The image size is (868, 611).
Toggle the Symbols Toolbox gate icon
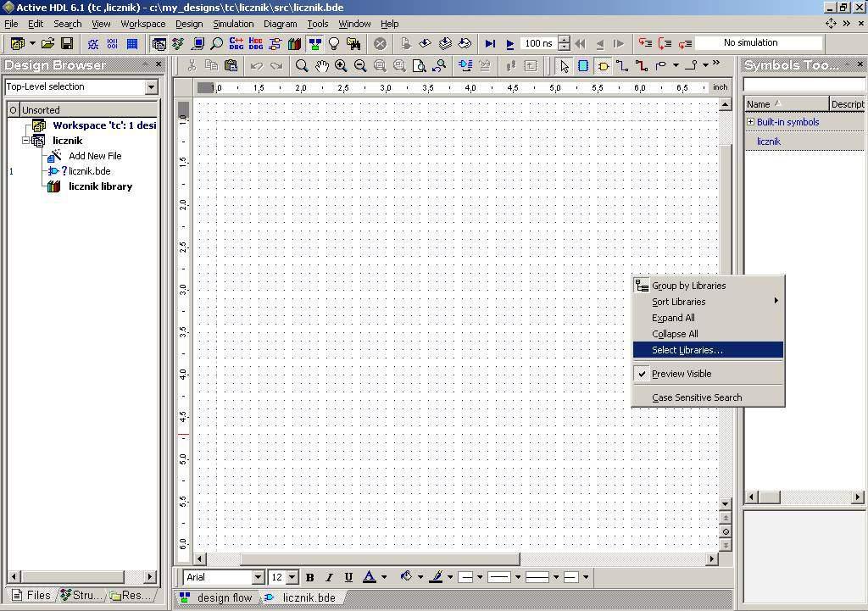pyautogui.click(x=603, y=66)
